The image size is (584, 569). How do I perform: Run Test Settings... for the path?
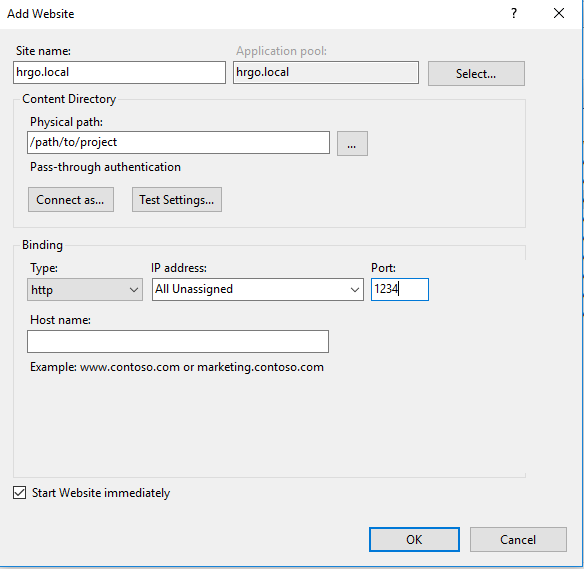177,200
